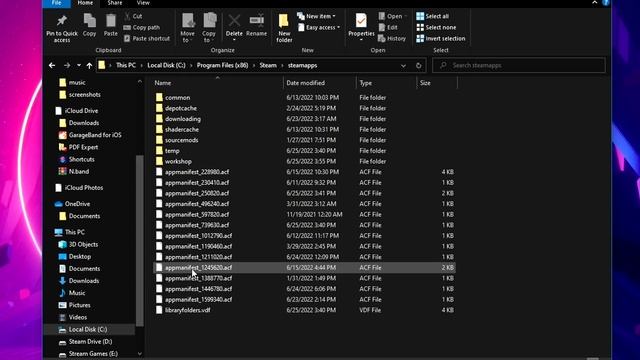The height and width of the screenshot is (360, 640).
Task: Go up one folder level
Action: pos(89,65)
